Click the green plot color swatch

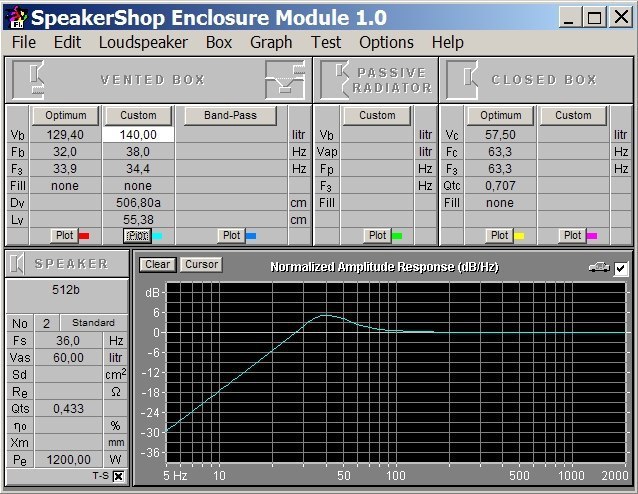(397, 236)
